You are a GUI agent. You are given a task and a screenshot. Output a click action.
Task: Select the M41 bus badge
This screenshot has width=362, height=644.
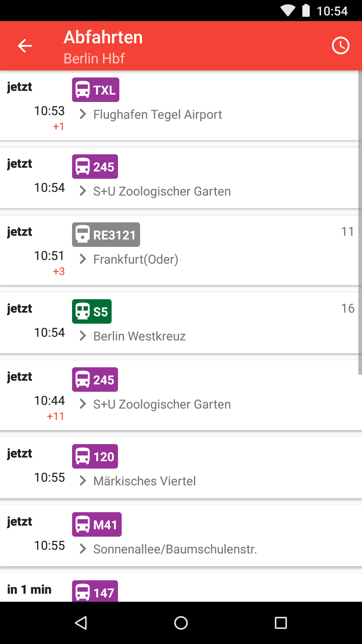[97, 525]
